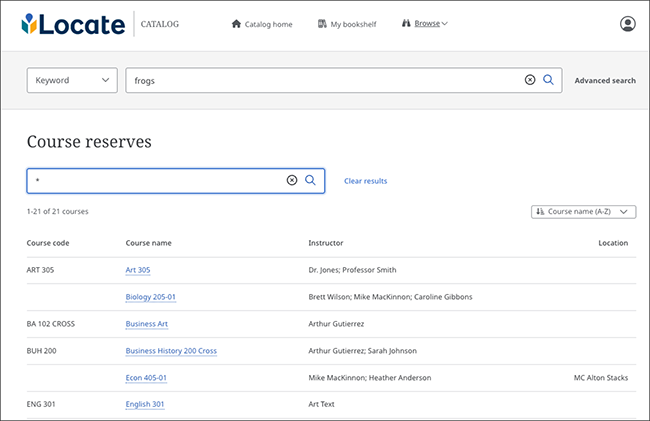Click the binoculars Browse icon
This screenshot has height=421, width=650.
click(406, 23)
